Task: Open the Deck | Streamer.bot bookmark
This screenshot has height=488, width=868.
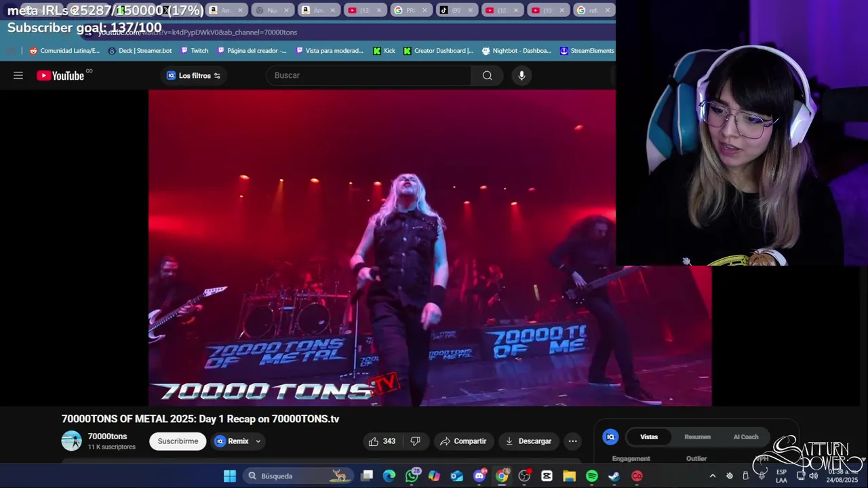Action: click(140, 51)
